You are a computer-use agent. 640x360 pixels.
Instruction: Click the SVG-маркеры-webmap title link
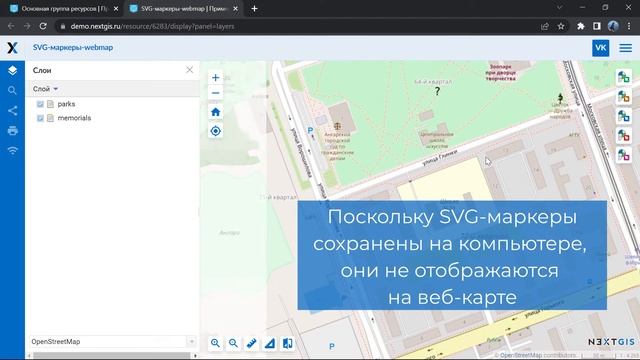[73, 47]
